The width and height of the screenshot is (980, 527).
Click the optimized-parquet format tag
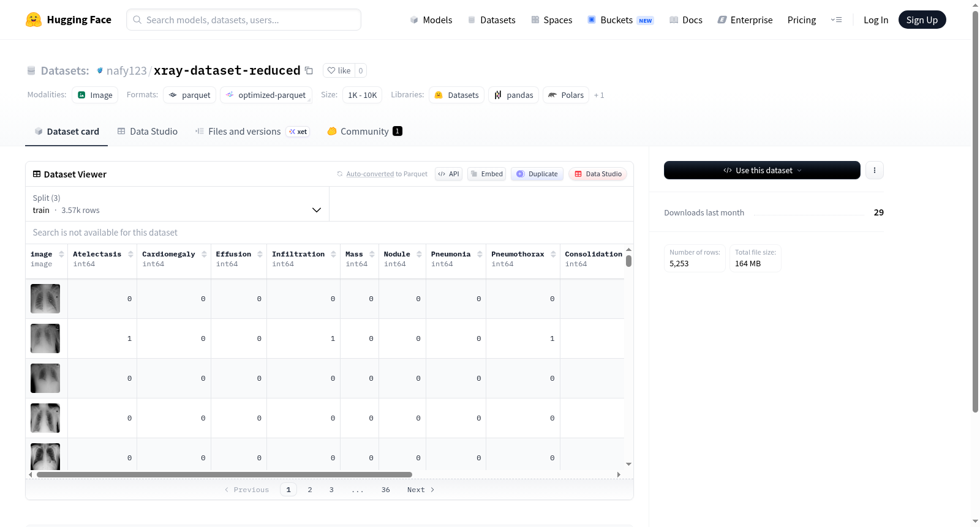(x=266, y=95)
